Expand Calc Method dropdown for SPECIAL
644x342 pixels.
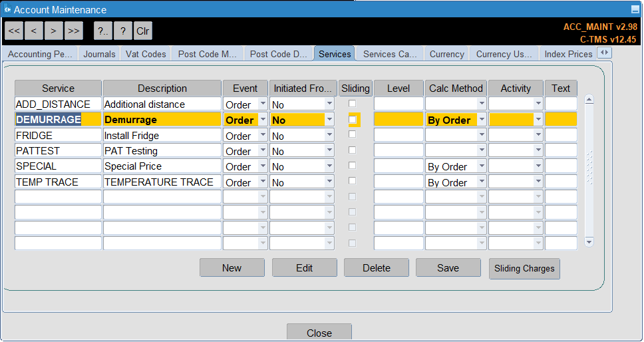coord(482,166)
